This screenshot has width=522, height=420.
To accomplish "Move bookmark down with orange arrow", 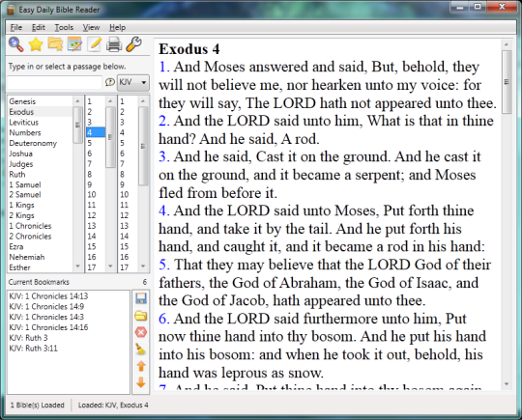I will click(141, 382).
